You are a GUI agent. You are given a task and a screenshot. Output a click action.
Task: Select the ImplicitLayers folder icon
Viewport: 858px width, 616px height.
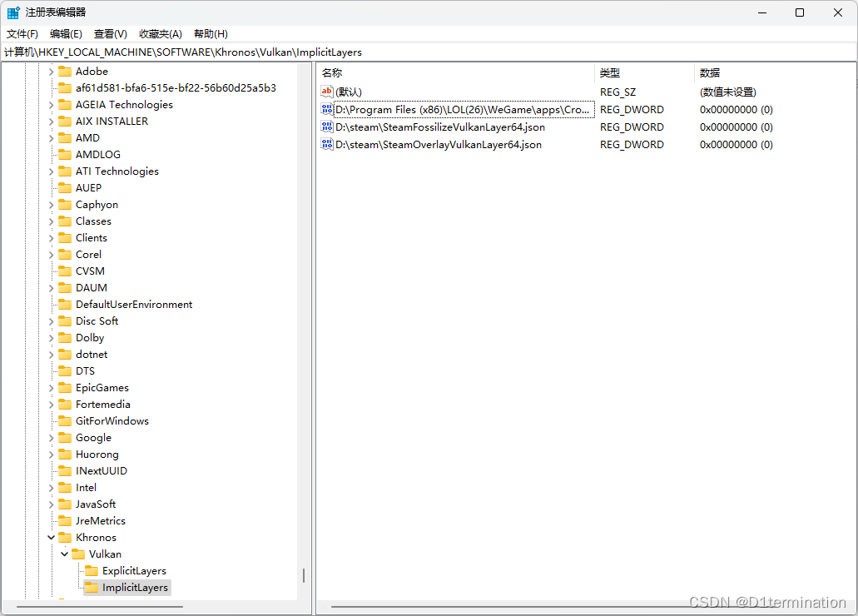[92, 588]
